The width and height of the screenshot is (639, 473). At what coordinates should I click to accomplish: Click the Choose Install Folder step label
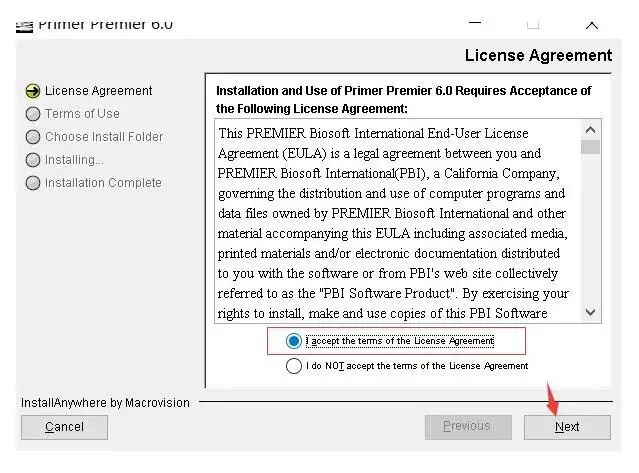[104, 137]
